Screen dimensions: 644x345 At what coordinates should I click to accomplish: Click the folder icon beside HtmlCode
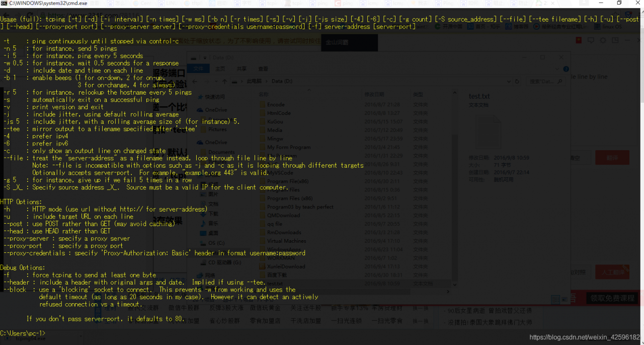tap(262, 113)
